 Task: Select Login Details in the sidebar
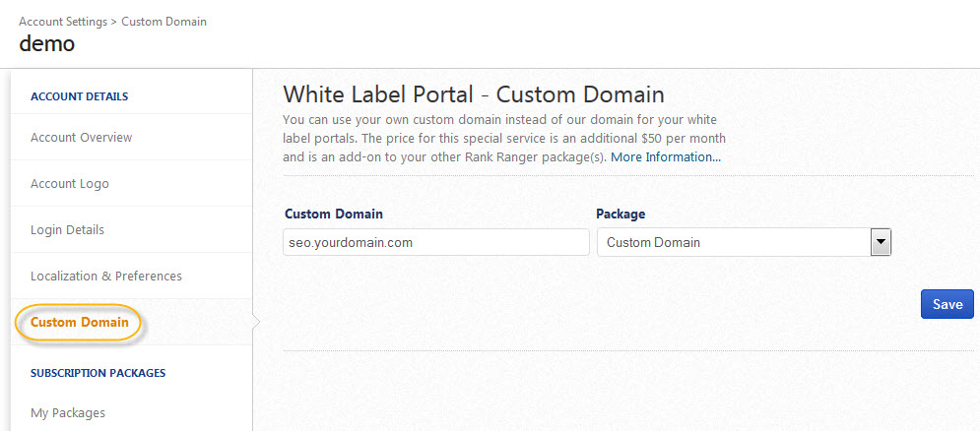click(x=67, y=229)
